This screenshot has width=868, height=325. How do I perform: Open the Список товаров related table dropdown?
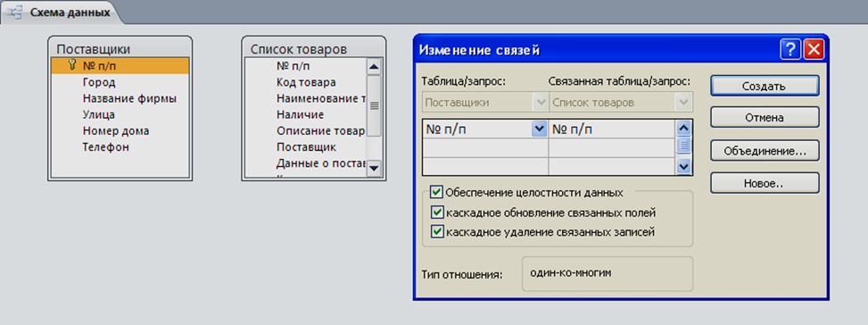coord(684,103)
